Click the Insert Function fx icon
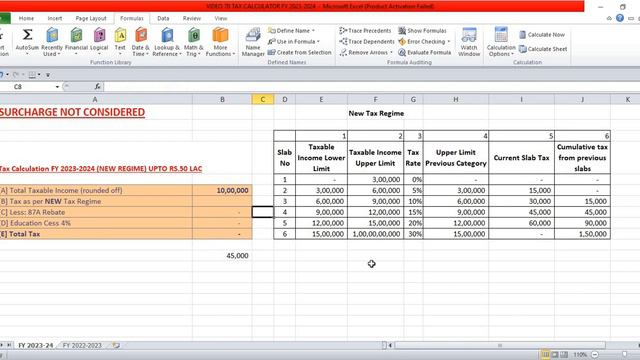 pos(98,87)
